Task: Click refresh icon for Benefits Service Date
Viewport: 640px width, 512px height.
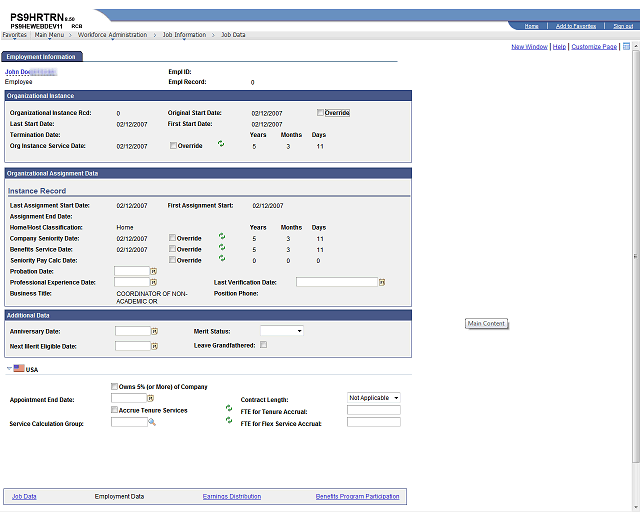Action: [x=222, y=247]
